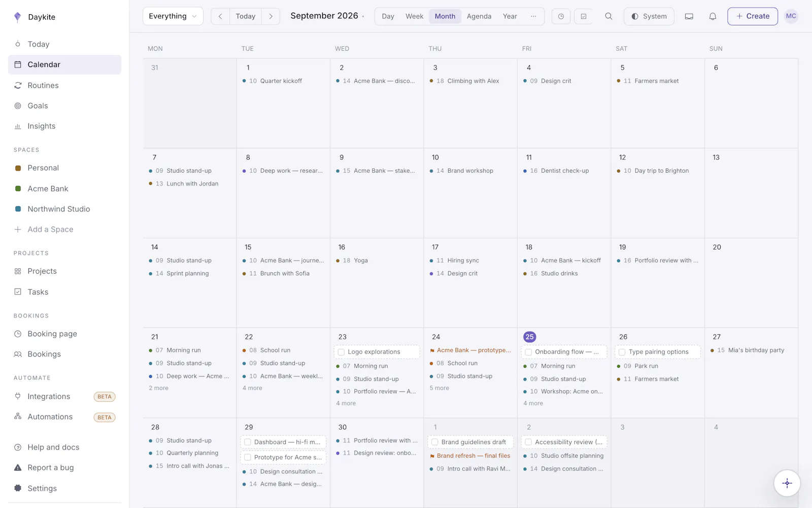This screenshot has width=812, height=508.
Task: Expand 2 more events on the 21st
Action: point(159,388)
